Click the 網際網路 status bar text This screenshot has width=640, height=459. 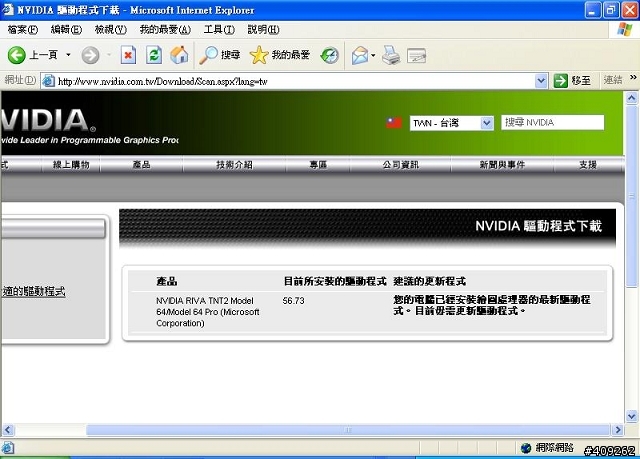554,448
